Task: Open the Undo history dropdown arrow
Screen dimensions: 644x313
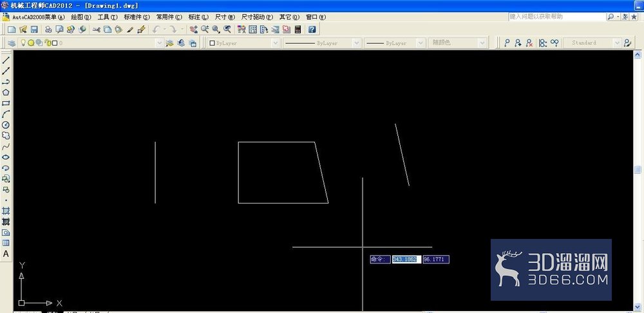Action: pyautogui.click(x=165, y=29)
